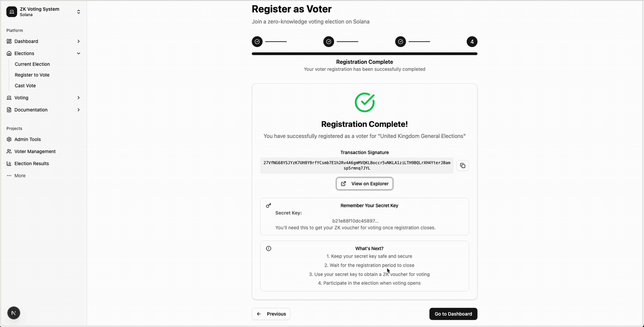Click the round N badge icon
644x327 pixels.
coord(13,313)
